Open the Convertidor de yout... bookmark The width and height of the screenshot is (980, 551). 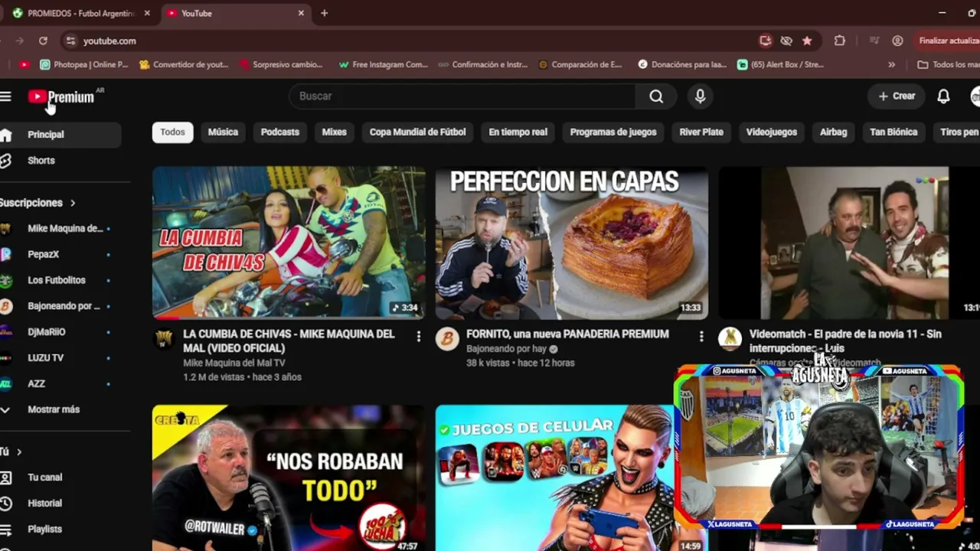click(184, 65)
